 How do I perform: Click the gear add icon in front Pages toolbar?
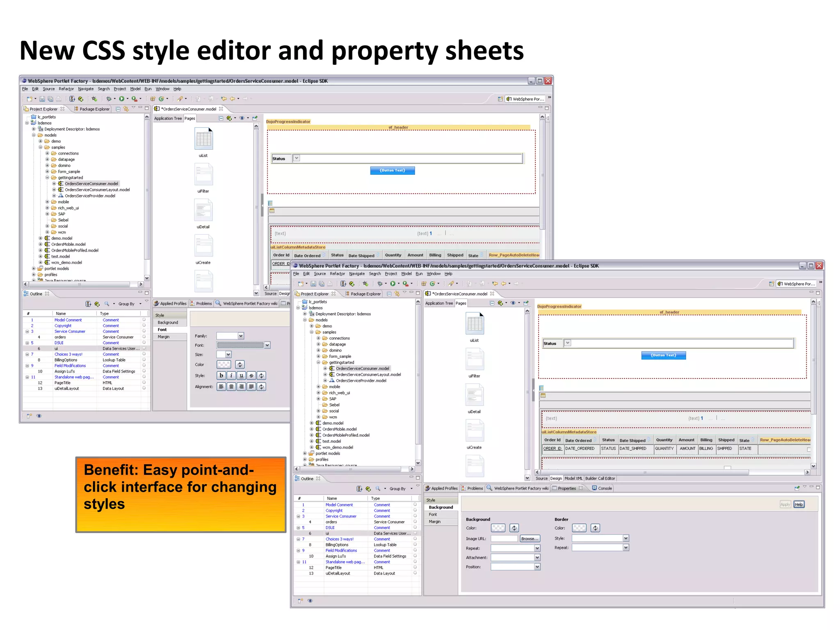point(500,303)
